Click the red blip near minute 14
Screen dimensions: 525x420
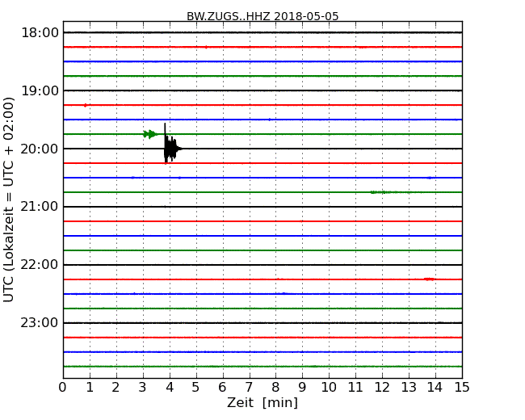pyautogui.click(x=429, y=279)
